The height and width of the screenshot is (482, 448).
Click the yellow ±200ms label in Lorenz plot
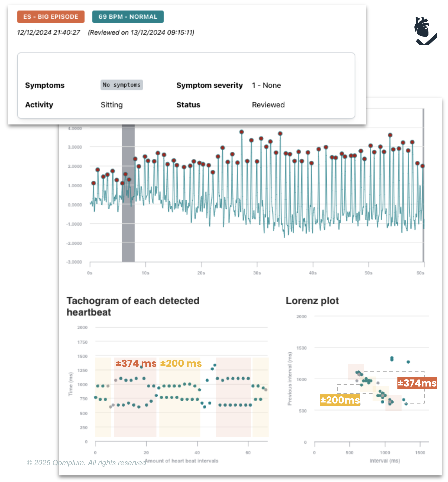pos(340,400)
